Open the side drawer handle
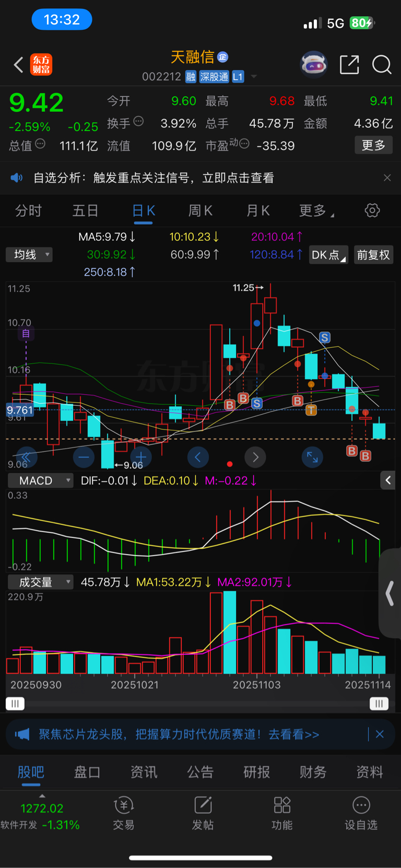Image resolution: width=401 pixels, height=868 pixels. [390, 594]
